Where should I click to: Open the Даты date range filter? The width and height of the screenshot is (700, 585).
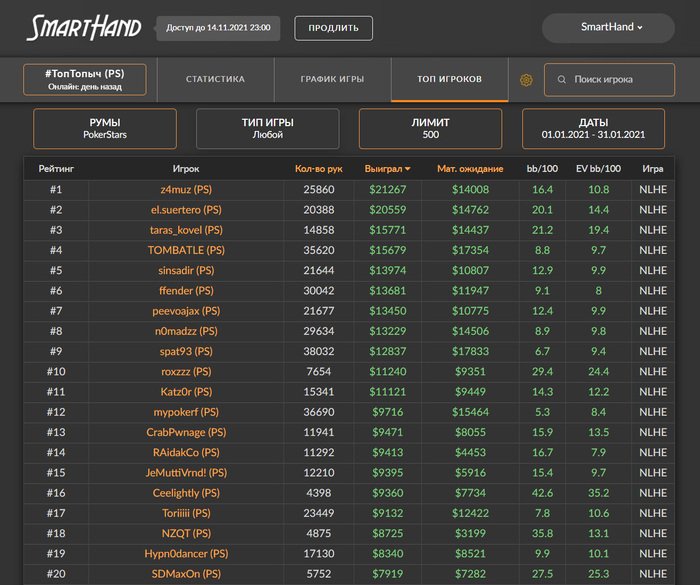593,128
